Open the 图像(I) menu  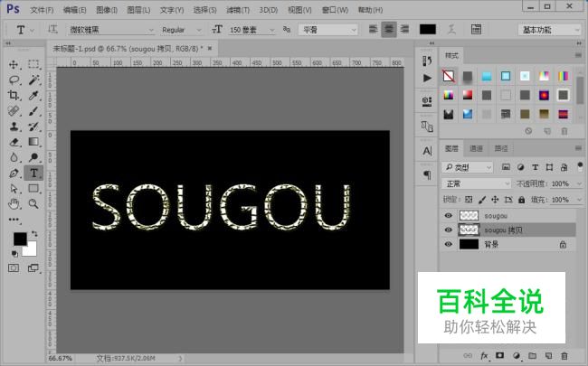click(x=107, y=10)
